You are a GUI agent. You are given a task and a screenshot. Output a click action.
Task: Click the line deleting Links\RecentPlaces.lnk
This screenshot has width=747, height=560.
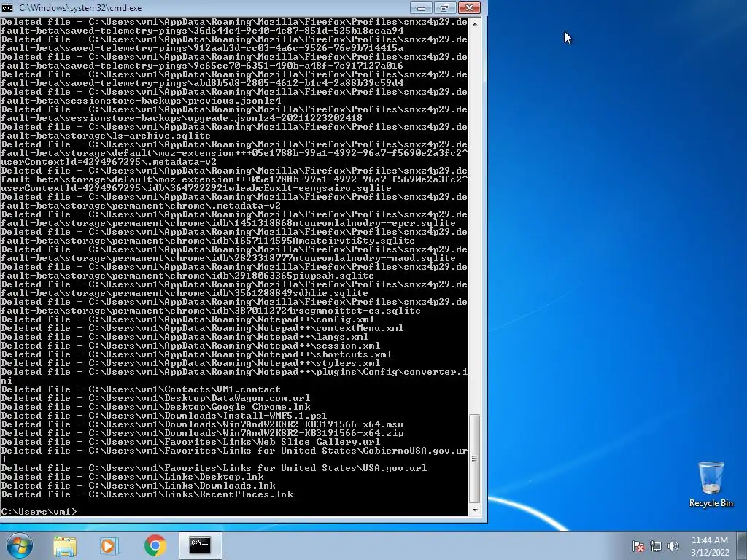coord(147,494)
